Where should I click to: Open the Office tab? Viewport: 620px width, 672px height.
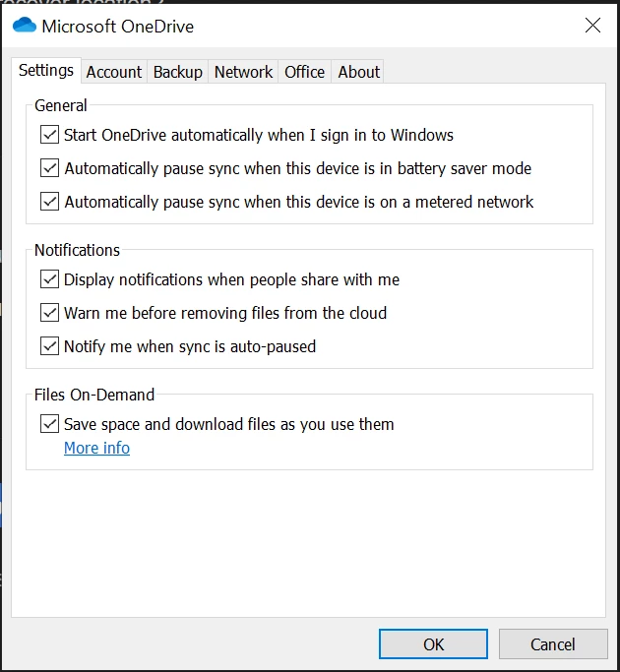coord(304,72)
